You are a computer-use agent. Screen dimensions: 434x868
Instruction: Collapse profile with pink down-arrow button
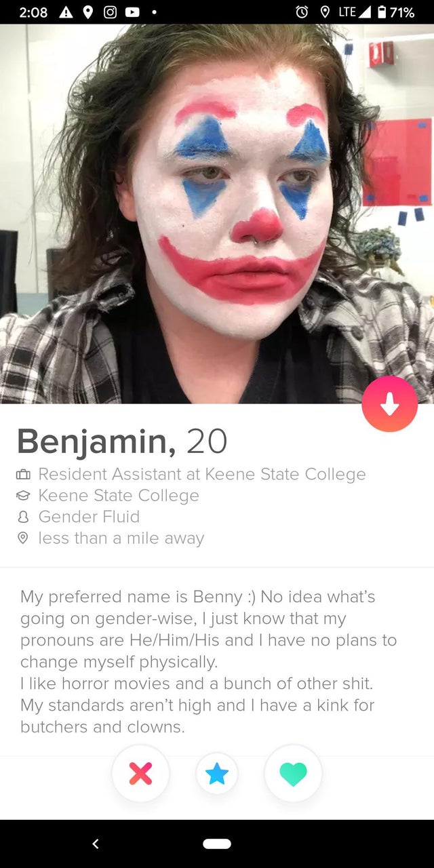pyautogui.click(x=390, y=404)
